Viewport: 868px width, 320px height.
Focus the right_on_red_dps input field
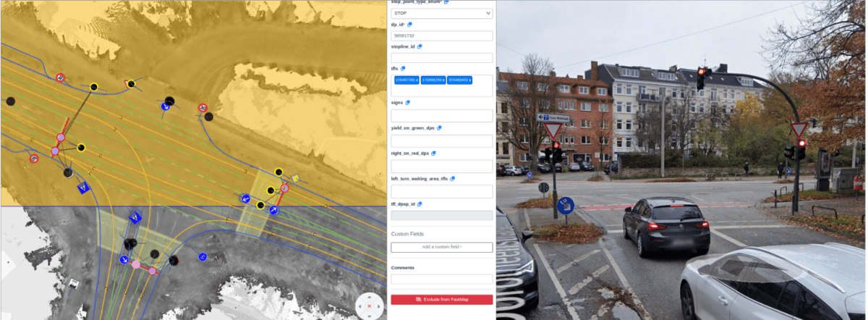[442, 167]
